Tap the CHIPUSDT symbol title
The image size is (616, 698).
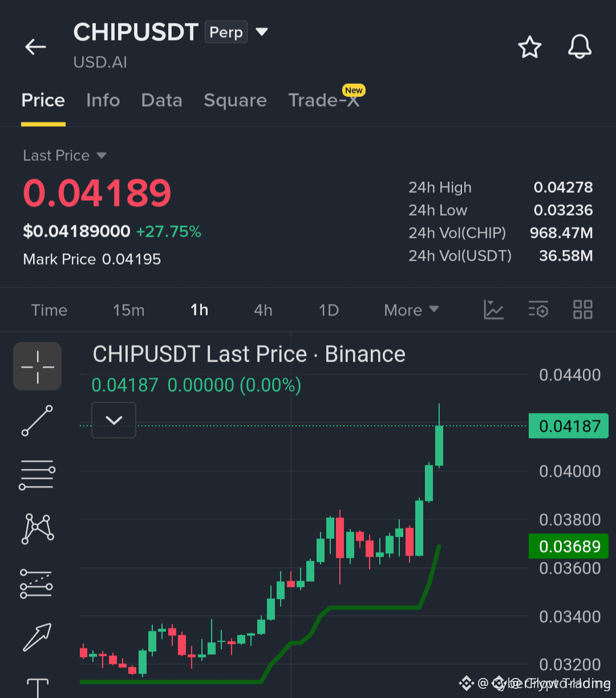(136, 33)
